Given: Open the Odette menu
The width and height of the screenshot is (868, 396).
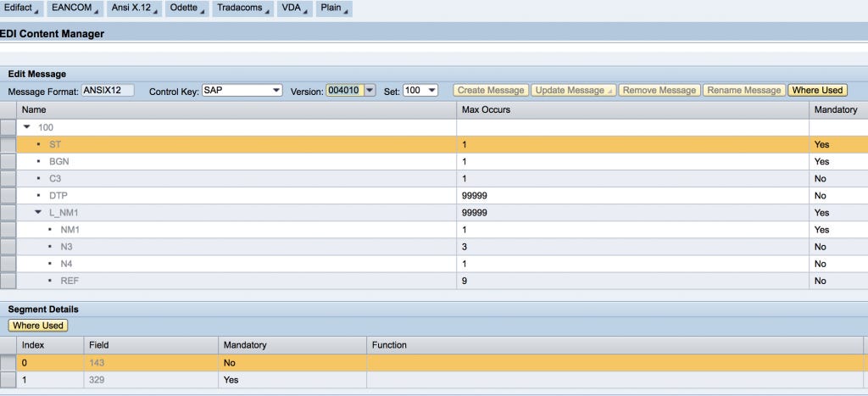Looking at the screenshot, I should [x=187, y=8].
